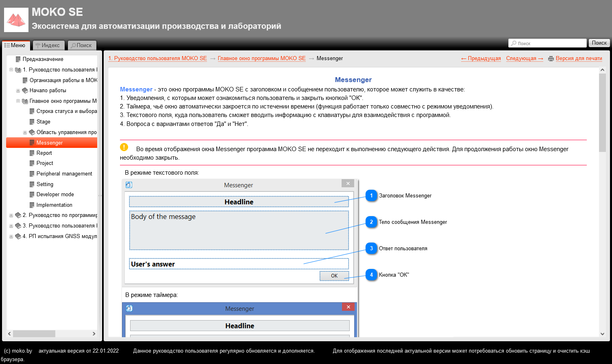This screenshot has height=364, width=612.
Task: Click page icon beside Предназначение
Action: pos(18,59)
